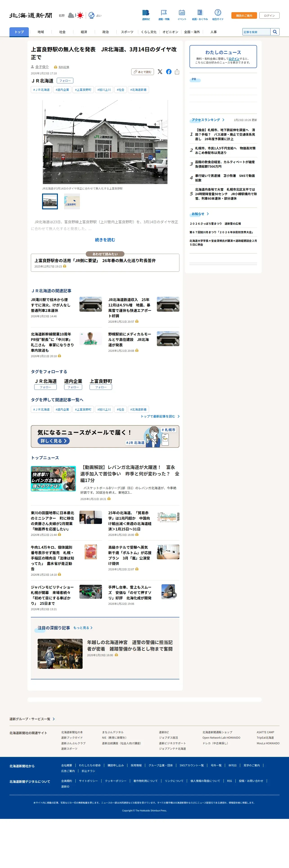This screenshot has width=289, height=868.
Task: Check the 石狩 weather icon
Action: tap(76, 16)
